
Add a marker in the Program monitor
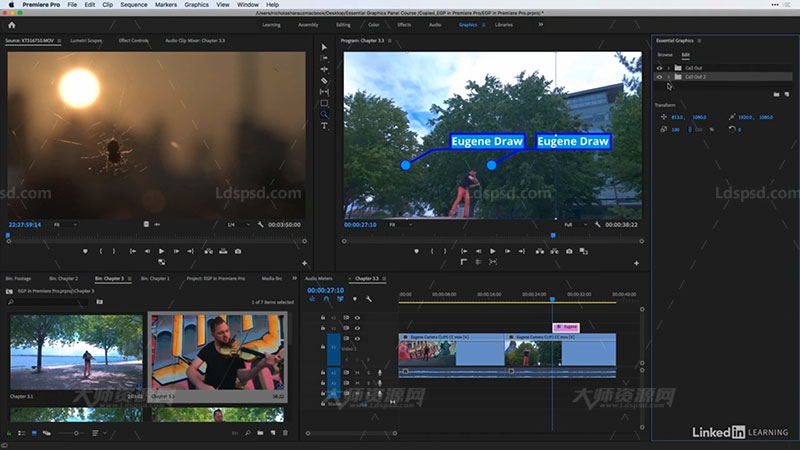click(x=416, y=251)
